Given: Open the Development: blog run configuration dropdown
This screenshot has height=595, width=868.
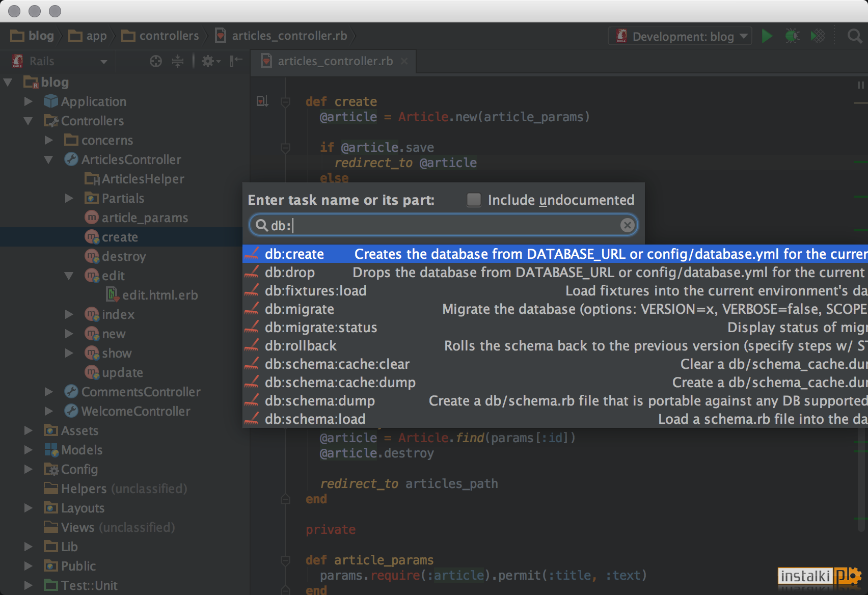Looking at the screenshot, I should (x=680, y=36).
